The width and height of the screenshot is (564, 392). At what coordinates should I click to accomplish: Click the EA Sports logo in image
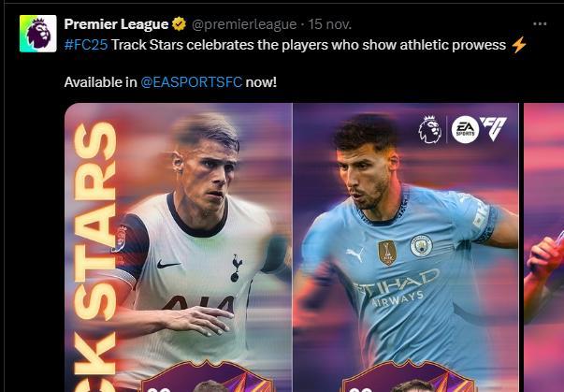(x=465, y=129)
